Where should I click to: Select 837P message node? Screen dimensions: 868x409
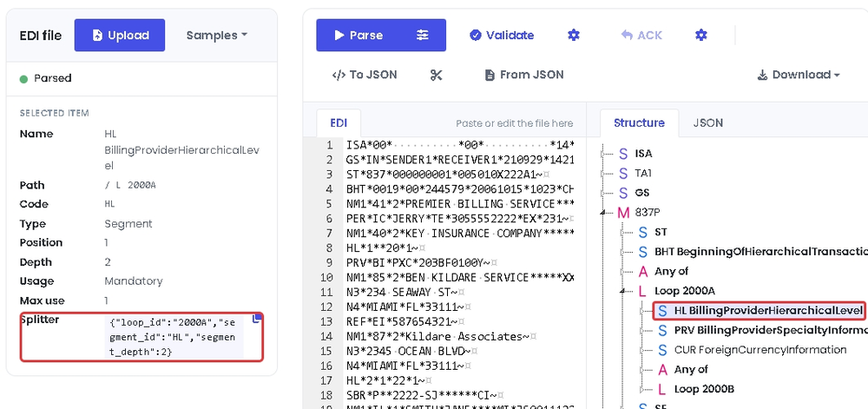click(x=648, y=213)
